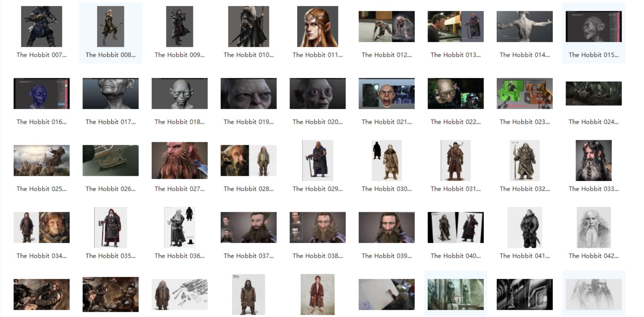Select The Hobbit 034 thumbnail
The height and width of the screenshot is (317, 644).
[42, 227]
